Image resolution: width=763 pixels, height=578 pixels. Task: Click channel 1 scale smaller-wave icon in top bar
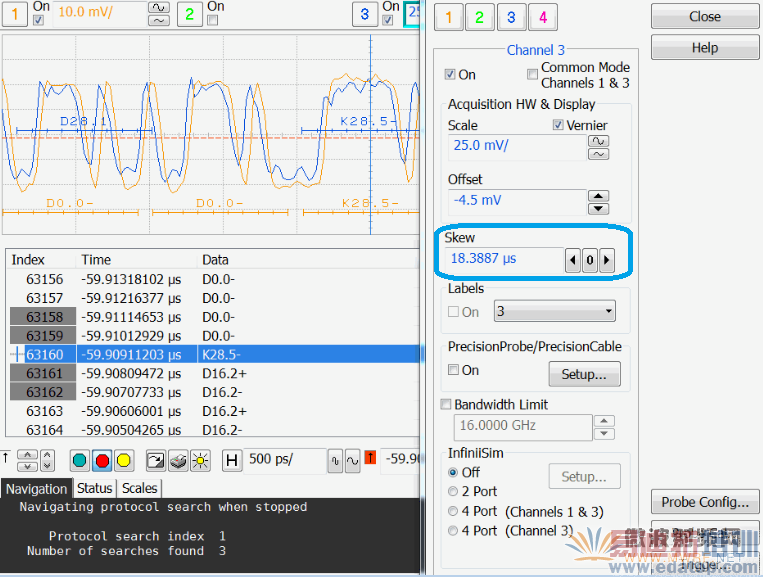coord(159,20)
